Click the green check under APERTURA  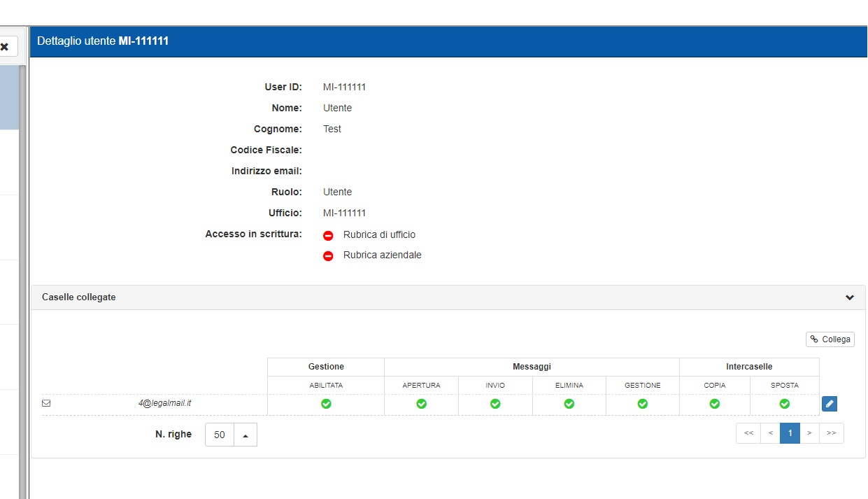421,404
